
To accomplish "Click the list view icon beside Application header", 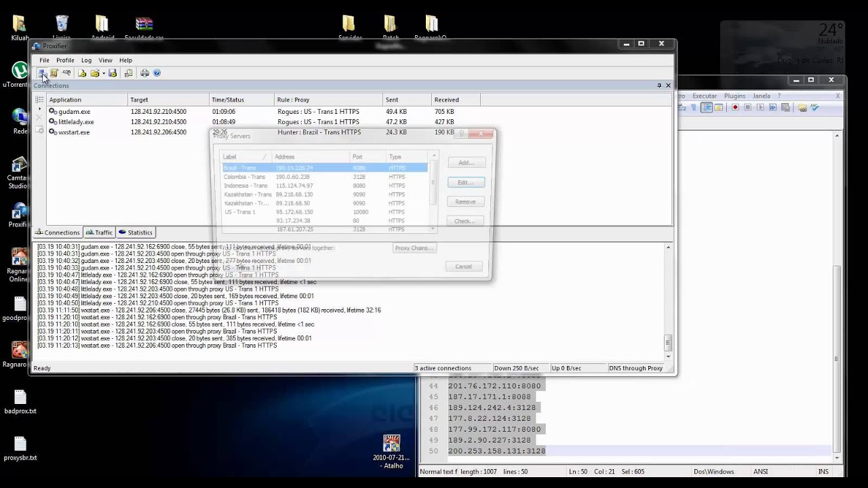I will [39, 100].
